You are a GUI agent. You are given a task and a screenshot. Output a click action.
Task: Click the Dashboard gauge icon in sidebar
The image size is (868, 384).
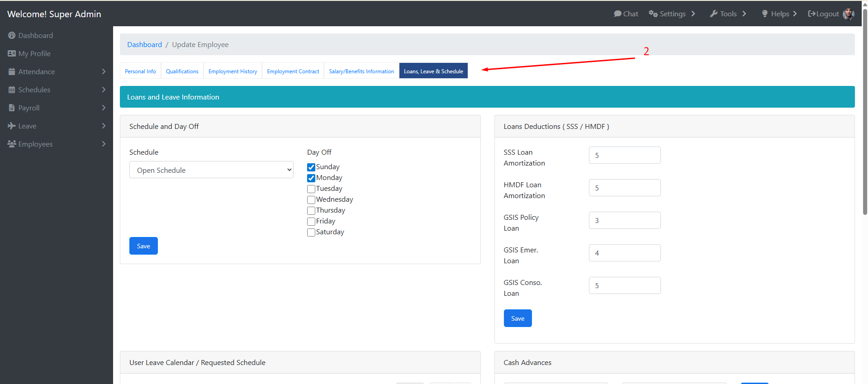coord(12,35)
